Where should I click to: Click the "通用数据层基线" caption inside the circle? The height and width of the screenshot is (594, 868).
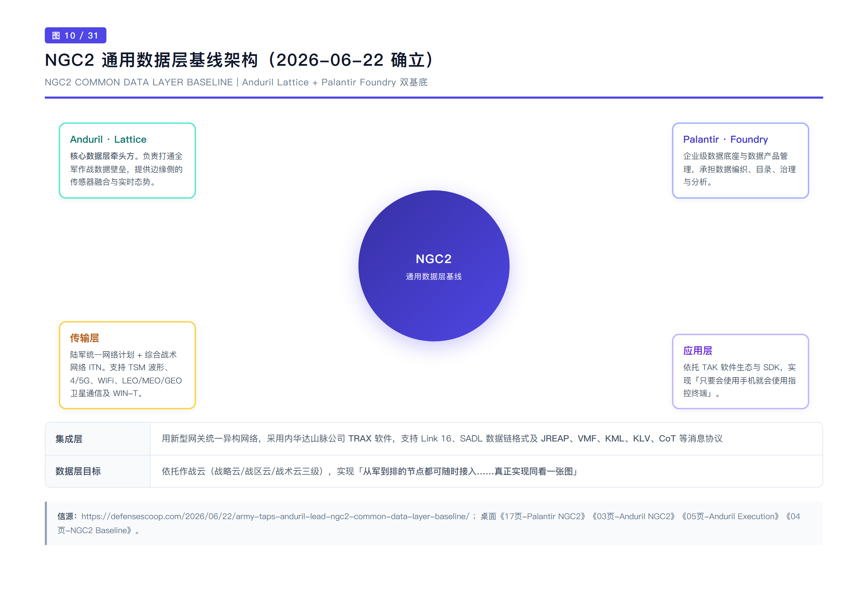click(434, 276)
